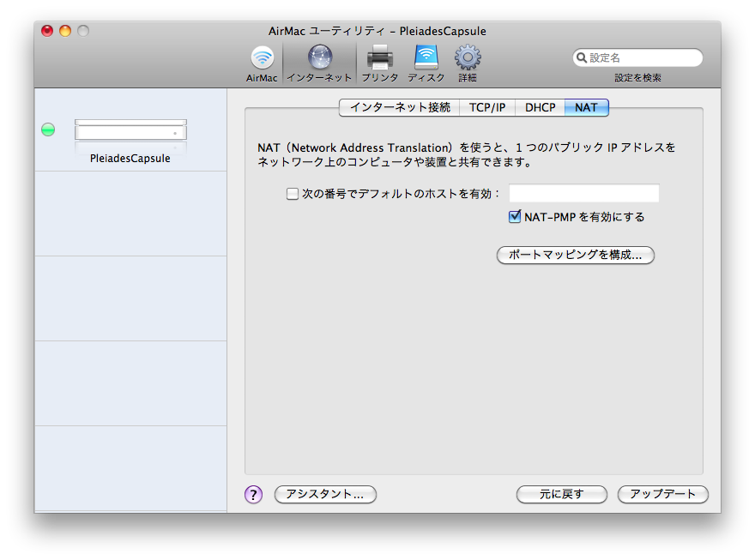Switch to the DHCP tab
The image size is (755, 560).
coord(541,107)
